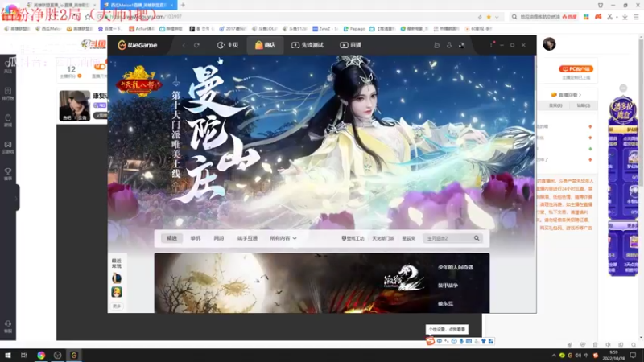Launch League of Legends from recent games
This screenshot has height=362, width=644.
117,278
